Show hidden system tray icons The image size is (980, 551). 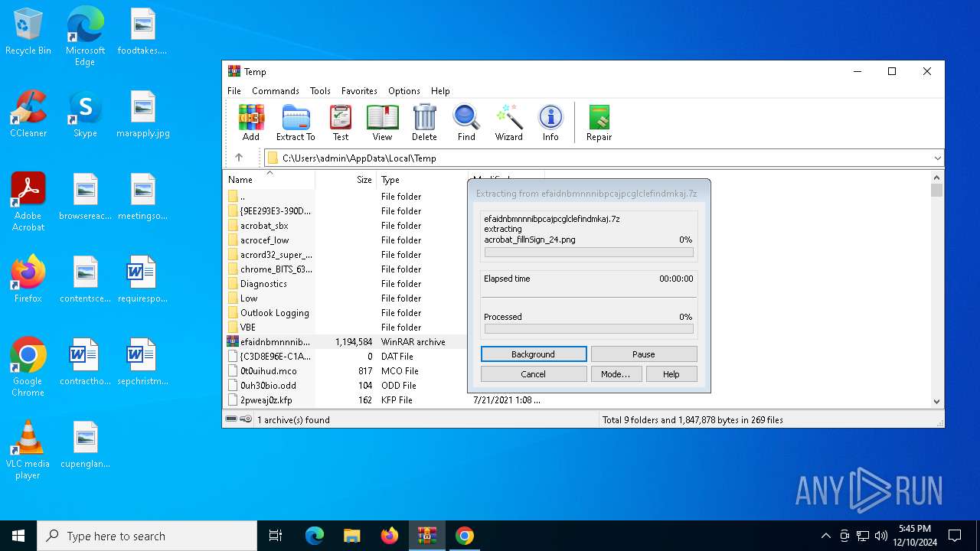(825, 536)
